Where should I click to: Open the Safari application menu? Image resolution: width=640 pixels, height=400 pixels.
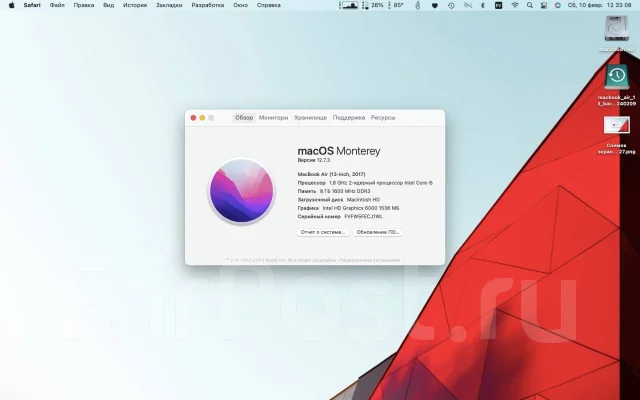click(32, 5)
